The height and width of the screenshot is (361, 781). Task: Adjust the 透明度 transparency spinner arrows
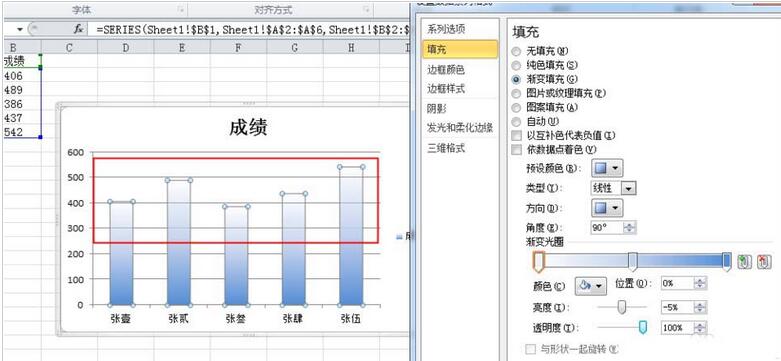(x=701, y=328)
